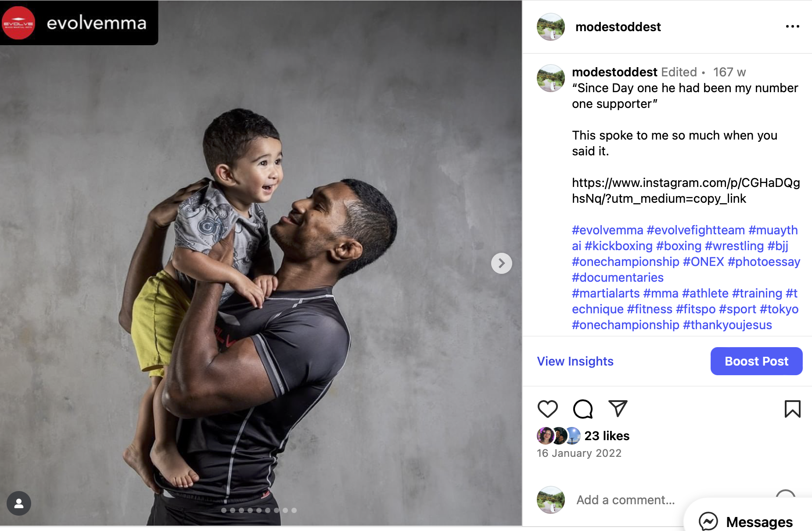This screenshot has width=812, height=531.
Task: Open modestoddest username in post header
Action: [x=618, y=27]
